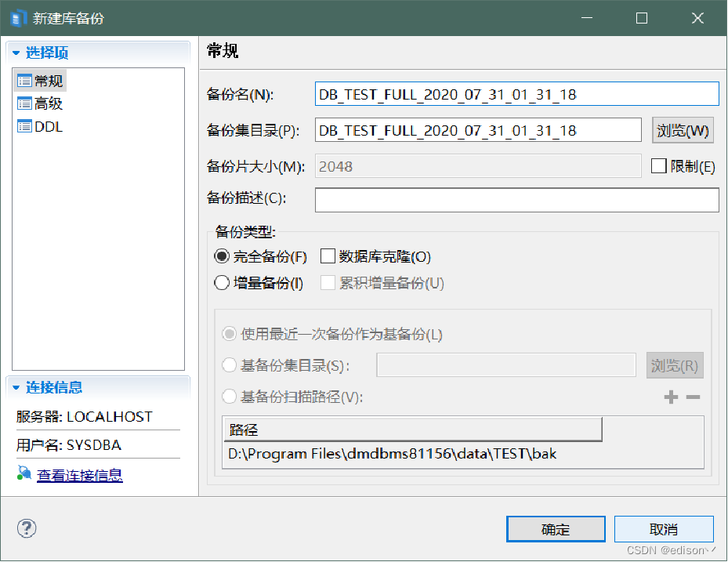
Task: Check 累积增量备份(U) checkbox
Action: click(x=328, y=282)
